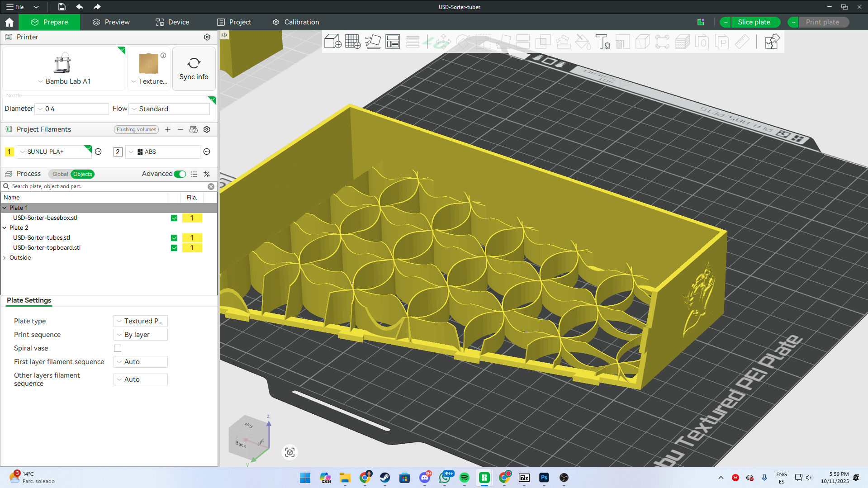Toggle the Advanced mode switch
The width and height of the screenshot is (868, 488).
180,174
